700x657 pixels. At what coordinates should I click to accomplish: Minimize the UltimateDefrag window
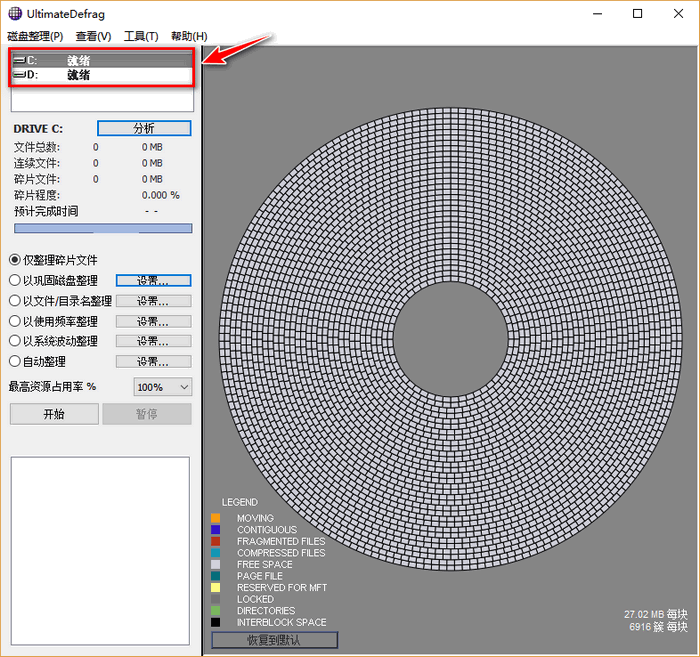(x=597, y=13)
